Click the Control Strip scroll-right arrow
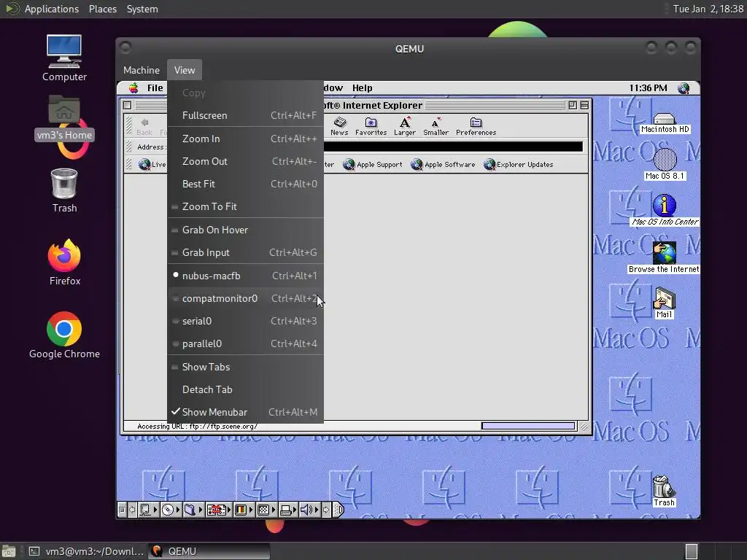The image size is (747, 560). (326, 510)
